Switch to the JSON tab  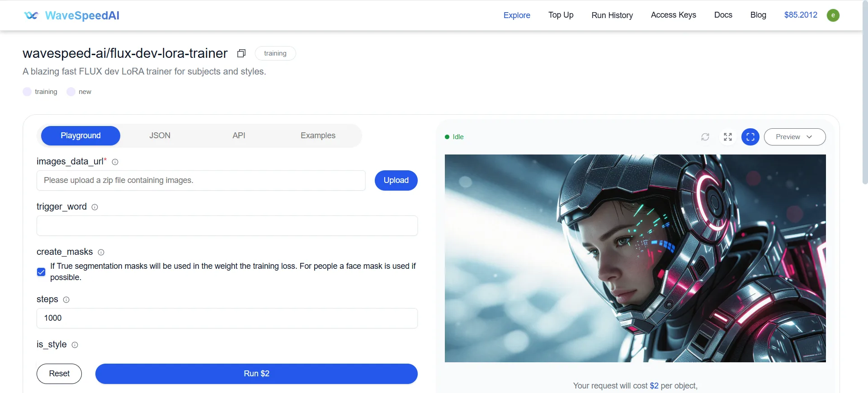pos(160,136)
